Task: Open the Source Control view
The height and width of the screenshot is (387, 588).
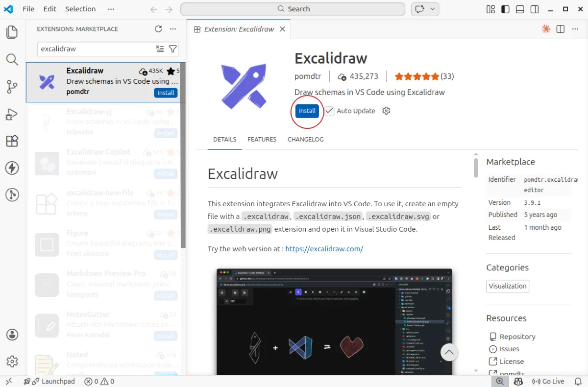Action: click(x=12, y=87)
